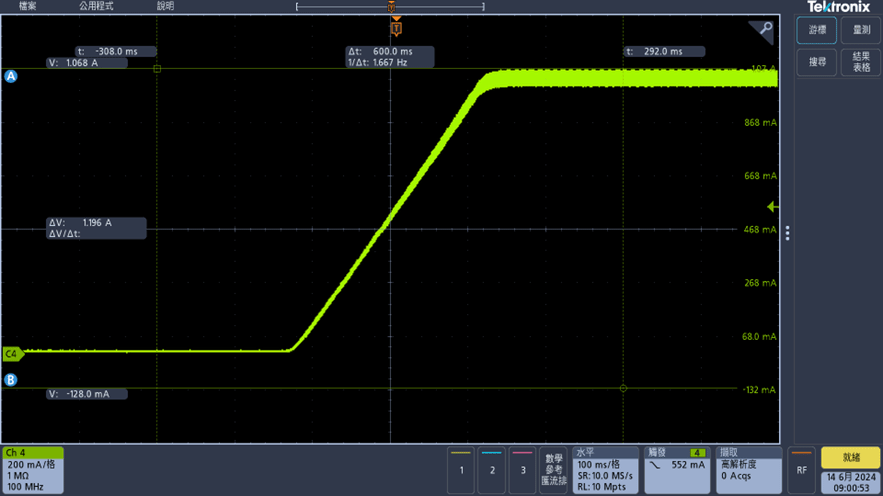Toggle channel 3 on

522,469
